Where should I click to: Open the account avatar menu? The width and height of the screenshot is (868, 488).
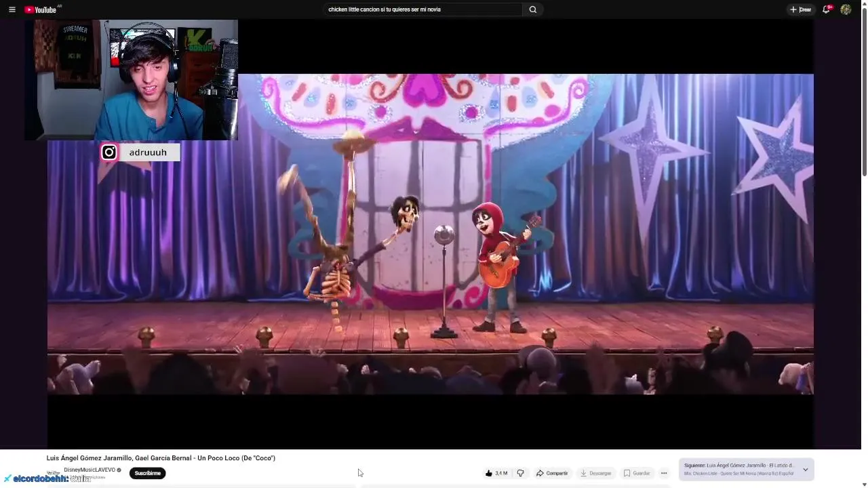(x=846, y=9)
